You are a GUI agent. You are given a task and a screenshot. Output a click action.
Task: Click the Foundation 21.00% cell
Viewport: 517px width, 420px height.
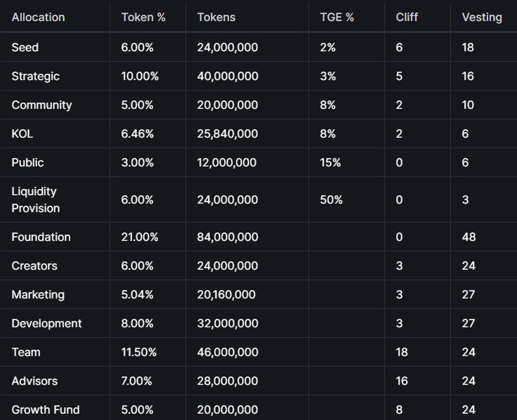click(140, 237)
